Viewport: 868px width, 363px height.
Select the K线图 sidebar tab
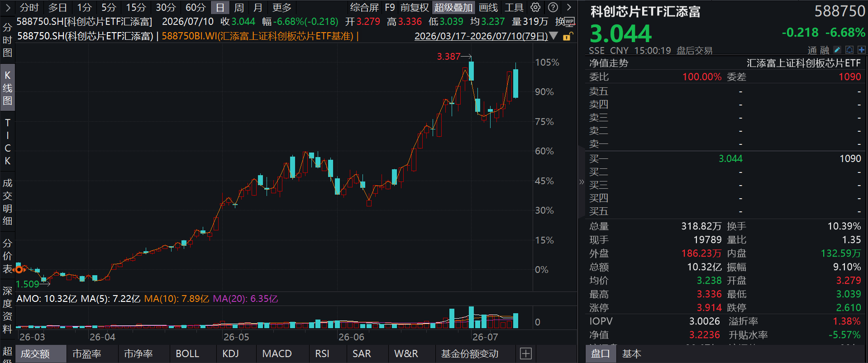[8, 88]
